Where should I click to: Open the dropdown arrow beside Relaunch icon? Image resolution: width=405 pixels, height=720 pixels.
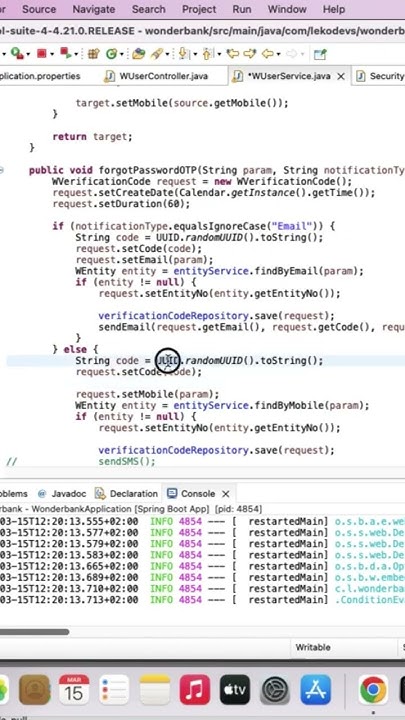tap(75, 54)
